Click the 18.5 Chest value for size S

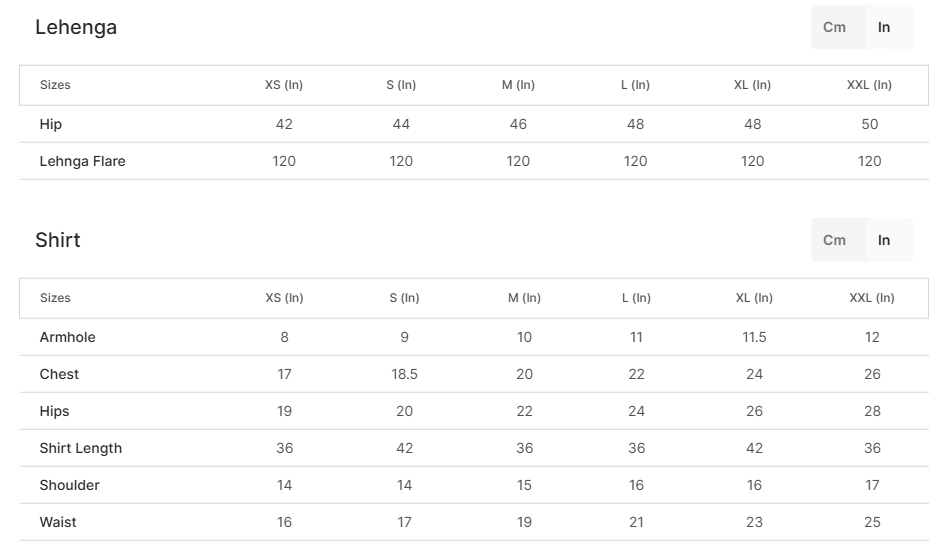pos(404,374)
